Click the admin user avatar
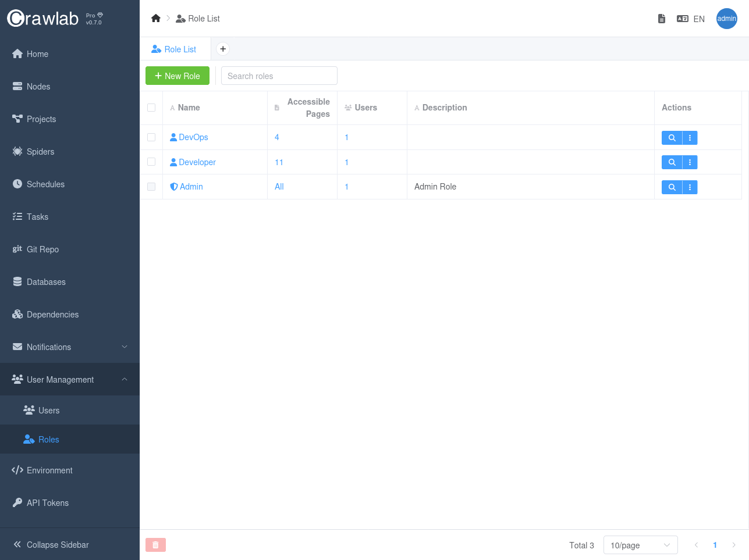Screen dimensions: 749x560 click(726, 19)
